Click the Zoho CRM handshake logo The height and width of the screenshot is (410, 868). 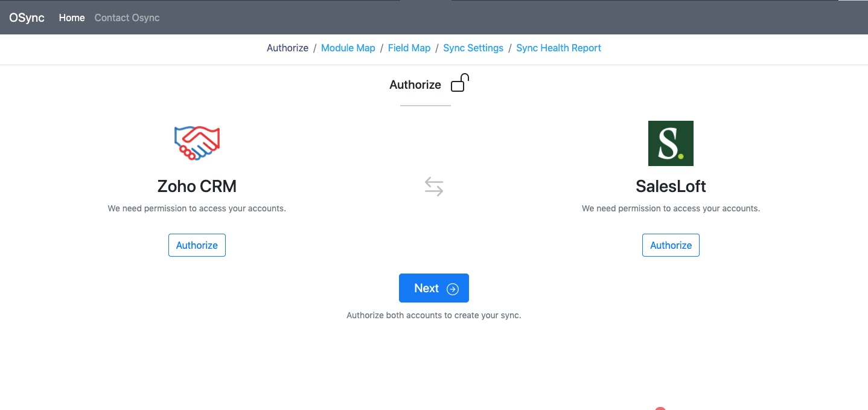click(x=197, y=143)
